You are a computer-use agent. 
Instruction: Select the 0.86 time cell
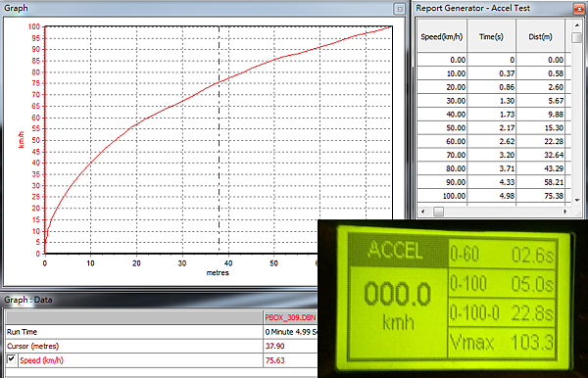[491, 87]
